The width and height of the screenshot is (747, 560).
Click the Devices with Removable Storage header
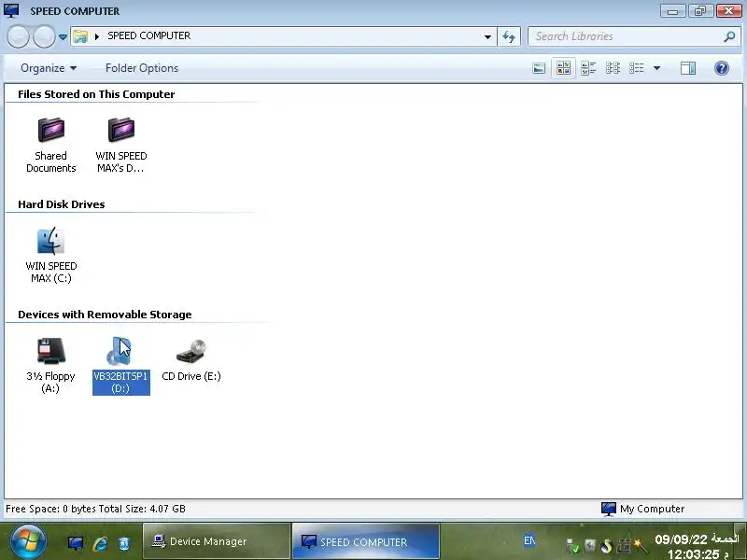click(x=105, y=315)
